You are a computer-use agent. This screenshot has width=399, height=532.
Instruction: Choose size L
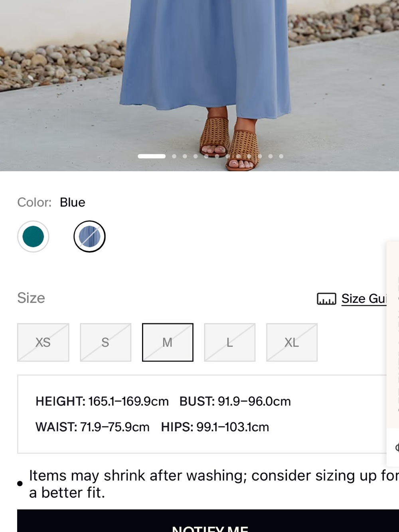(x=230, y=342)
